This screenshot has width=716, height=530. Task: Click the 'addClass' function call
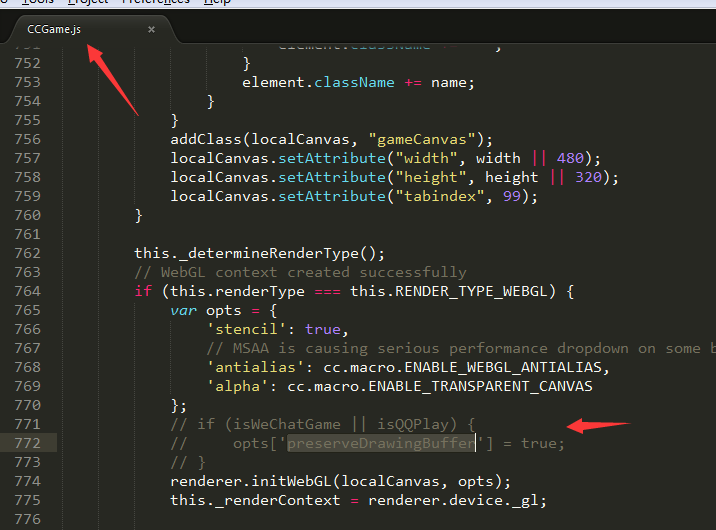tap(206, 139)
